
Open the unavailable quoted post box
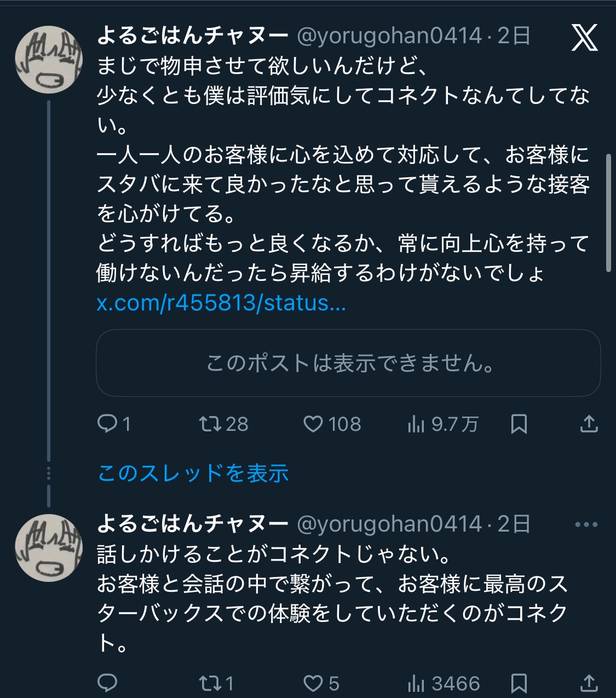[348, 363]
